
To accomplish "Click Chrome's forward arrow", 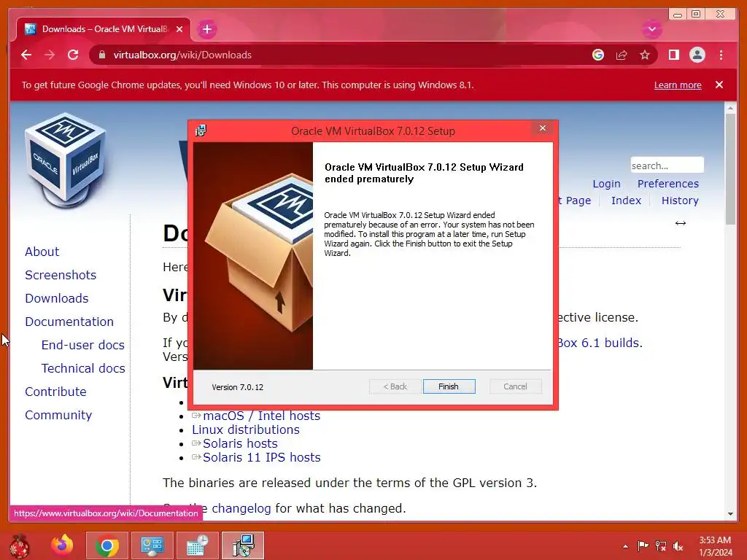I will [x=50, y=55].
